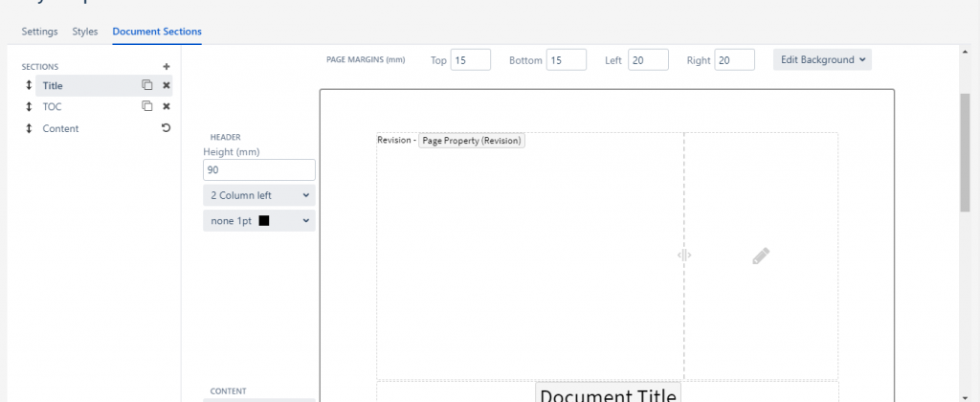Expand the Edit Background dropdown
The image size is (980, 402).
coord(822,60)
